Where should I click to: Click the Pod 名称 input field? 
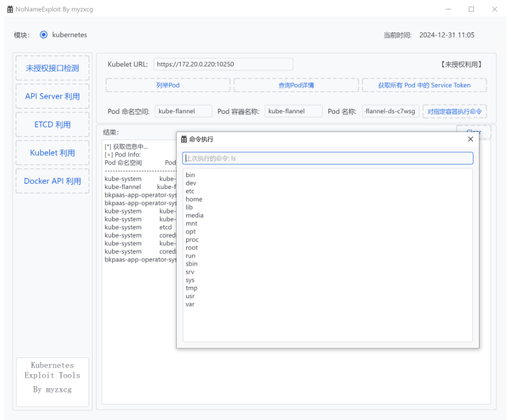tap(390, 111)
